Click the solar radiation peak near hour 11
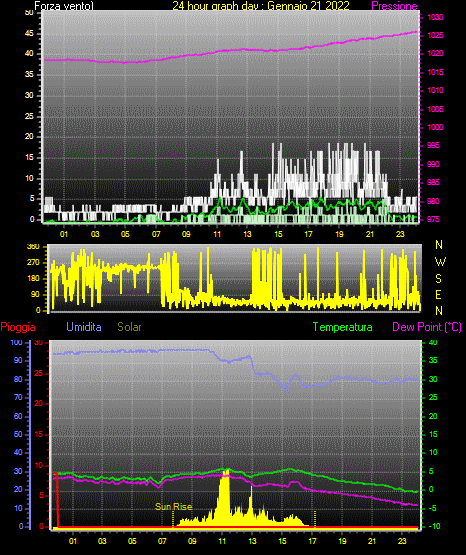The height and width of the screenshot is (555, 466). point(226,473)
